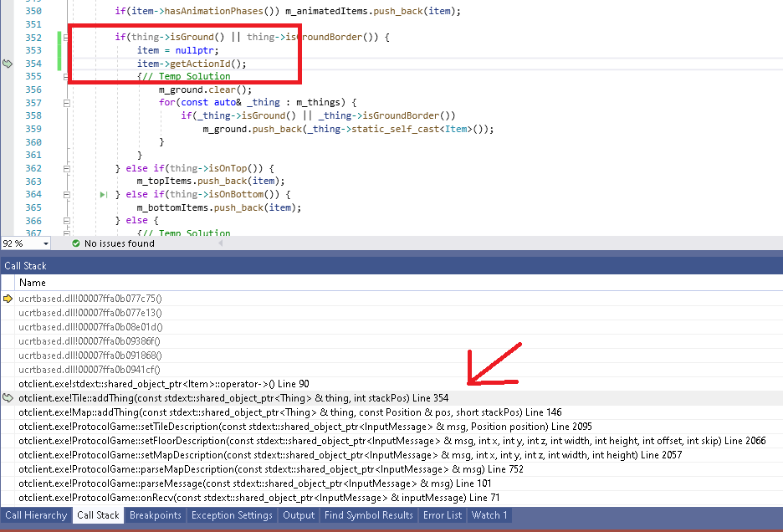Click the execution pointer arrow beside line 354
Viewport: 783px width, 532px height.
coord(6,64)
